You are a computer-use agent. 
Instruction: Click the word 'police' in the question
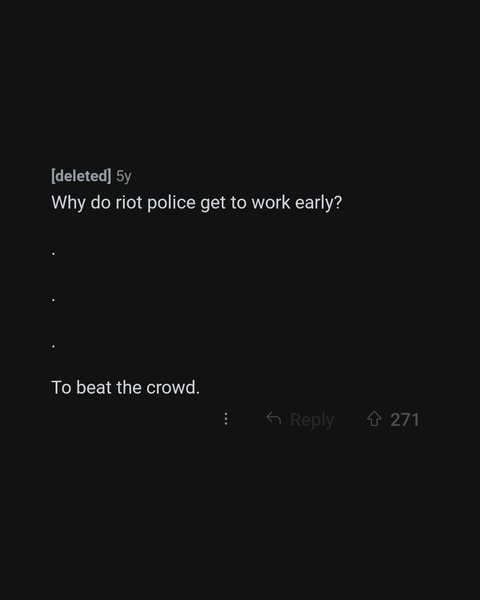171,202
